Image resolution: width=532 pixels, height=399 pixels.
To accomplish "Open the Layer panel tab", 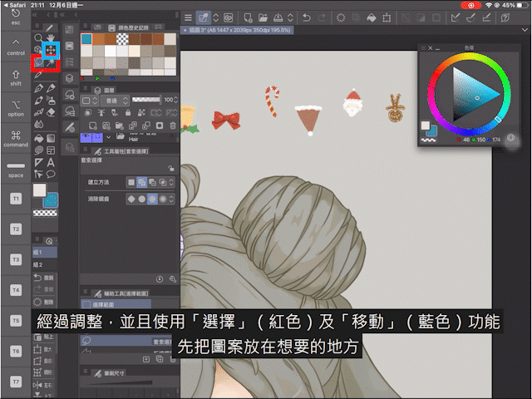I will pos(105,91).
